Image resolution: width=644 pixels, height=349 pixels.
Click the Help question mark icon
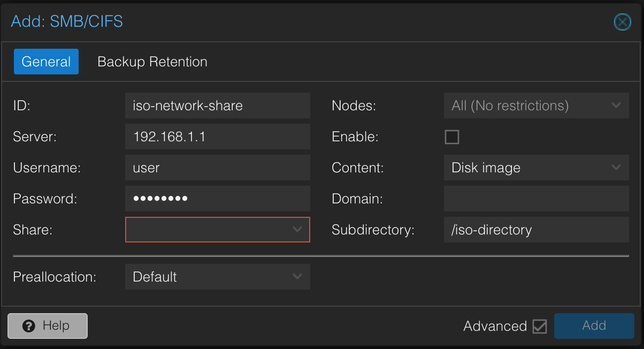pos(28,325)
